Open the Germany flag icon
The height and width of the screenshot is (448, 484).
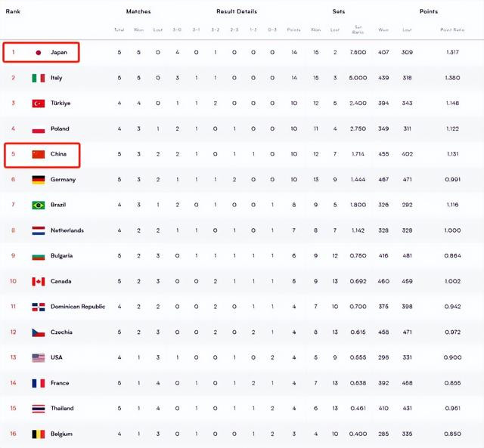pos(39,180)
